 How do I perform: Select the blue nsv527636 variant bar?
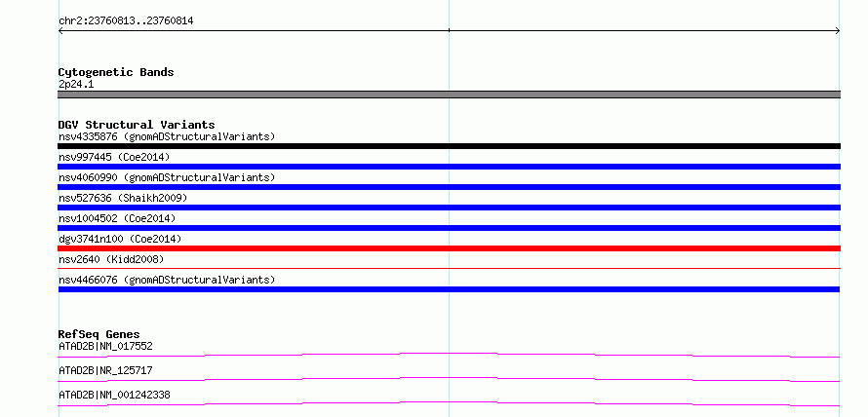(x=449, y=208)
